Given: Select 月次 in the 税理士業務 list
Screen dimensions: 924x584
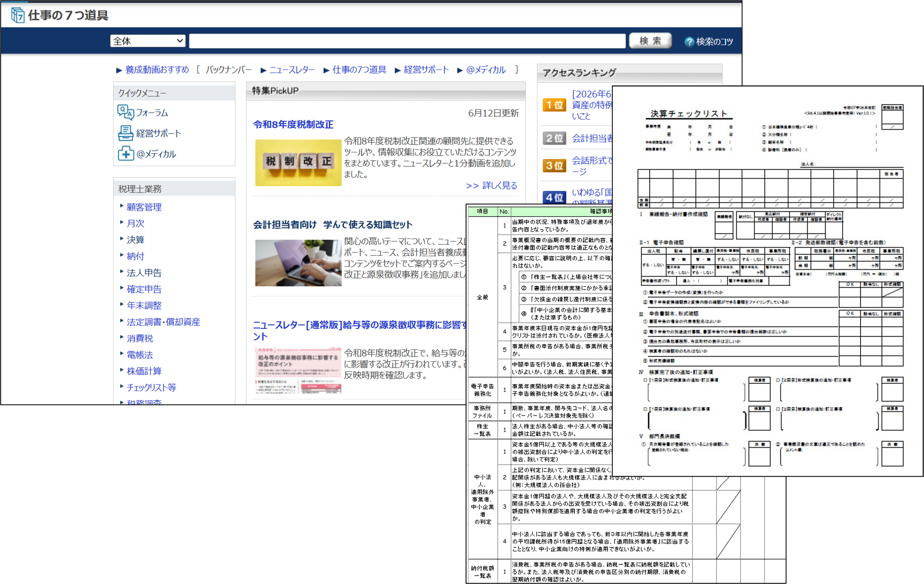Looking at the screenshot, I should (136, 224).
